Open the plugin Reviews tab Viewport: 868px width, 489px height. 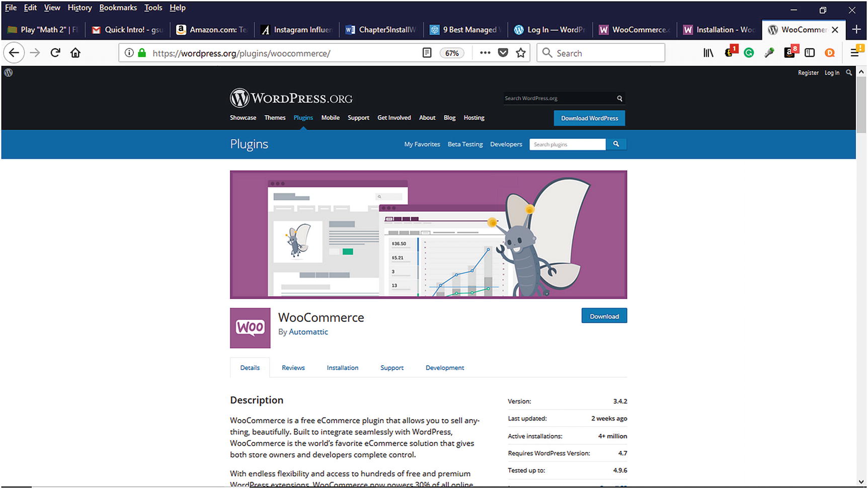click(293, 368)
